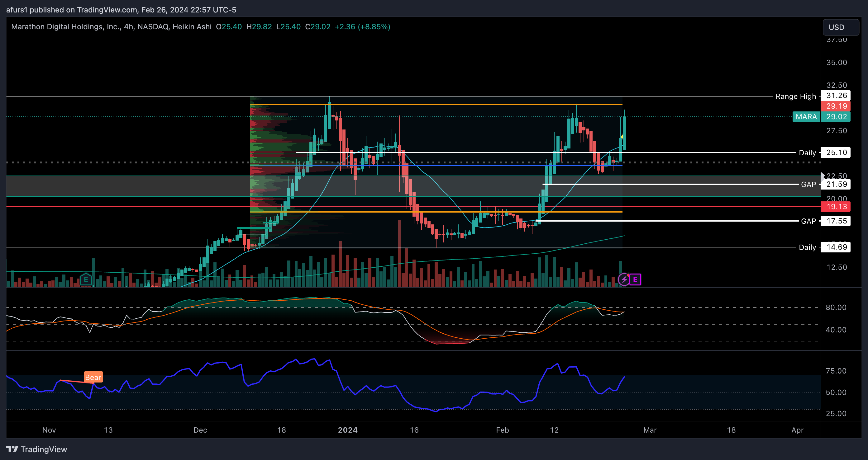
Task: Click the 17.55 price label
Action: pyautogui.click(x=836, y=221)
